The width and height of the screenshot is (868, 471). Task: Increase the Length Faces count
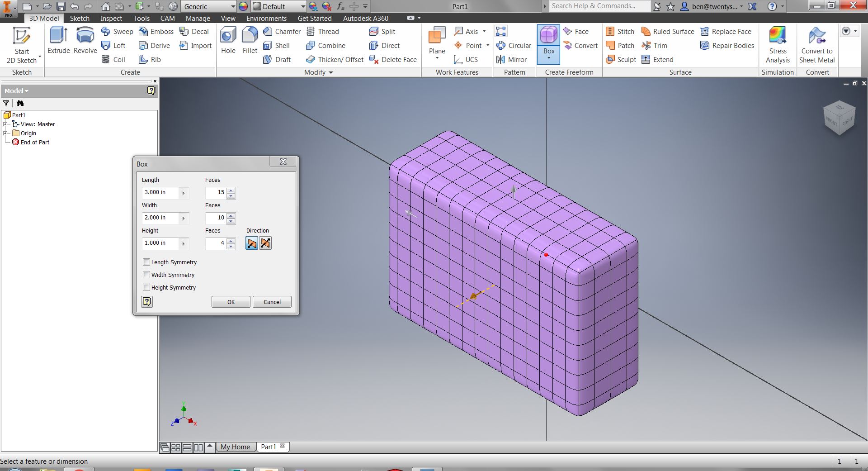coord(231,190)
